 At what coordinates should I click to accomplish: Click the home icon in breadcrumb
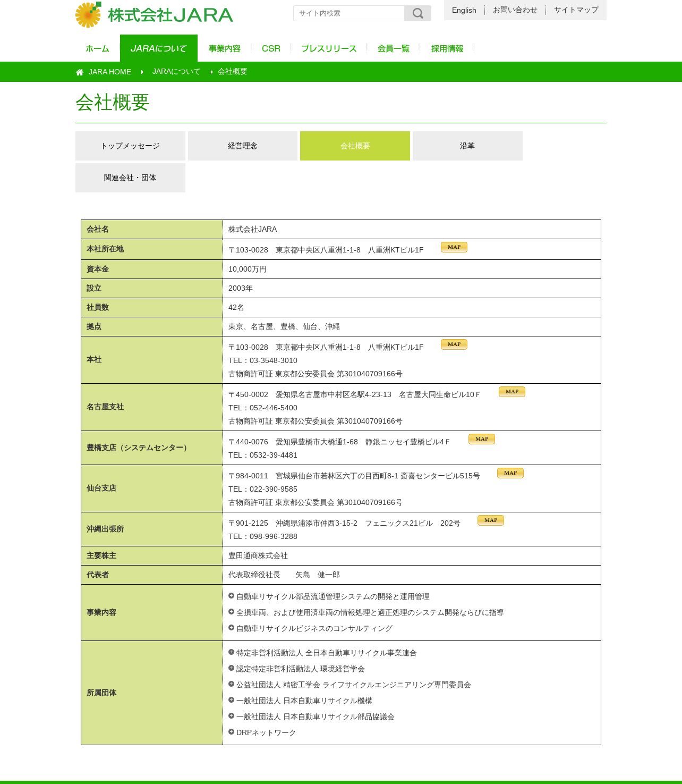tap(80, 72)
